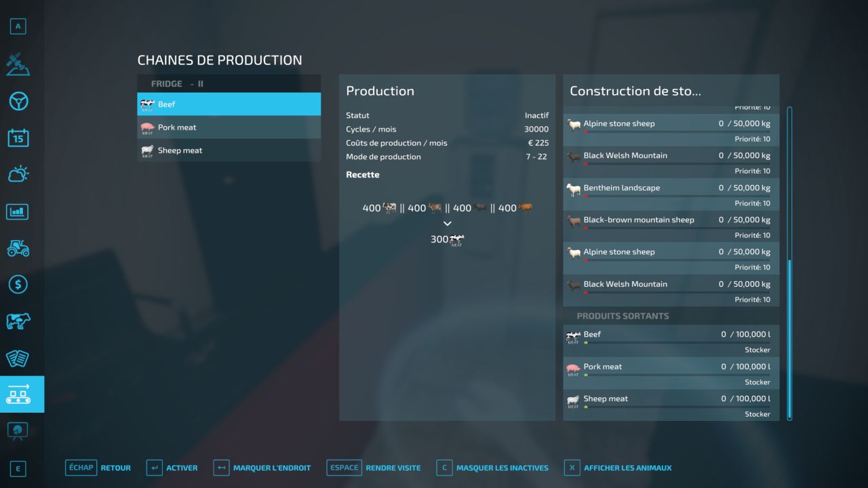The image size is (868, 488).
Task: Select the Bentheim landscape storage row
Action: pyautogui.click(x=671, y=194)
